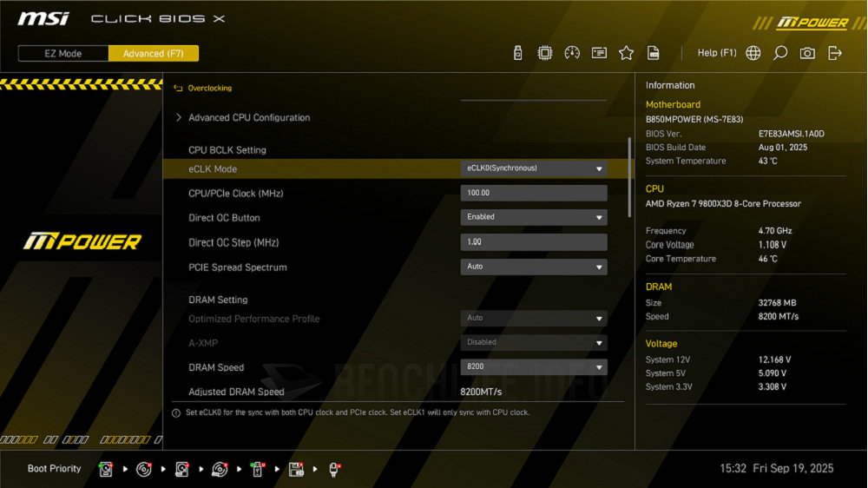Select the USB optical drive boot icon

click(220, 469)
